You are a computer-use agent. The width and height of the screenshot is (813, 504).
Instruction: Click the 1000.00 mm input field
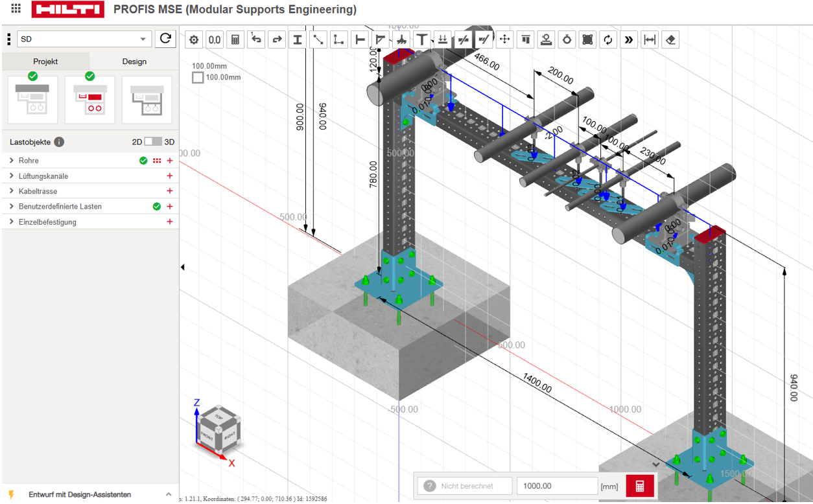[557, 486]
